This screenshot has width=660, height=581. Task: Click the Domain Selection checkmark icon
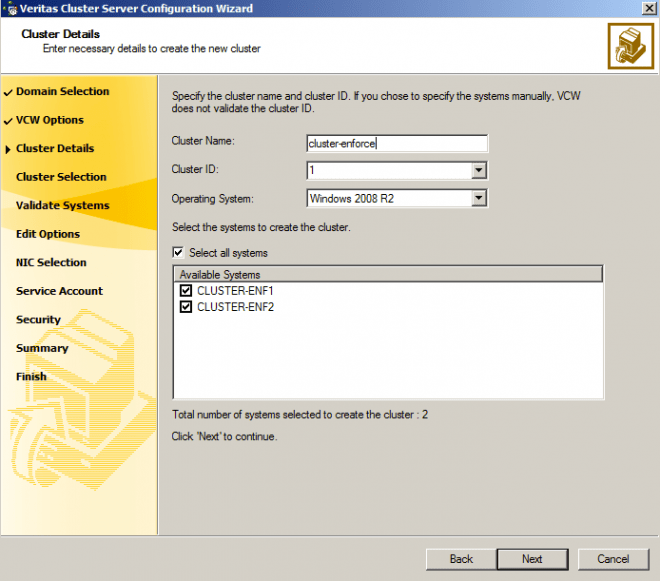coord(8,92)
